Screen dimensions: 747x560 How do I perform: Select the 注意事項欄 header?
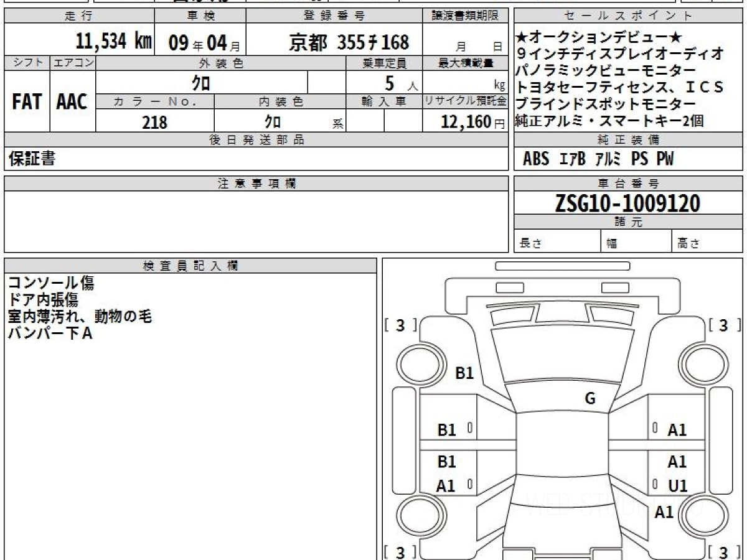256,183
